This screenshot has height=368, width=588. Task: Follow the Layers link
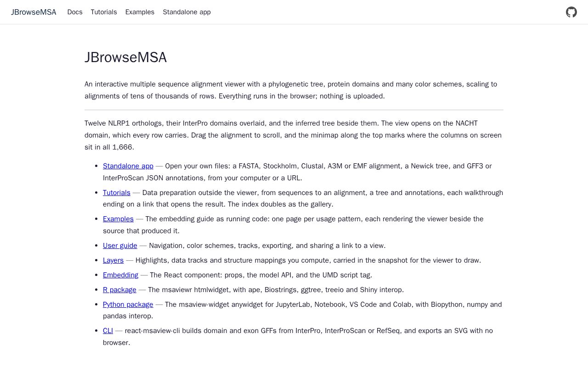pos(113,260)
